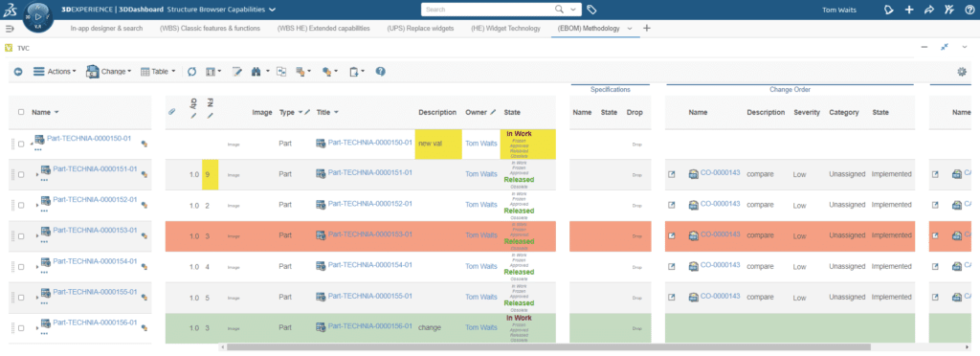This screenshot has width=980, height=356.
Task: Switch to (HE) Widget Technology tab
Action: click(505, 28)
